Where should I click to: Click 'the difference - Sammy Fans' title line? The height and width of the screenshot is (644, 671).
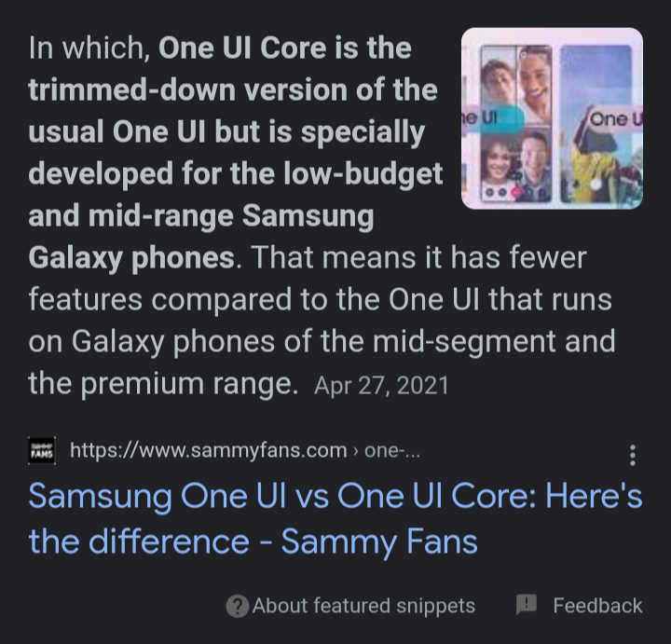coord(253,541)
